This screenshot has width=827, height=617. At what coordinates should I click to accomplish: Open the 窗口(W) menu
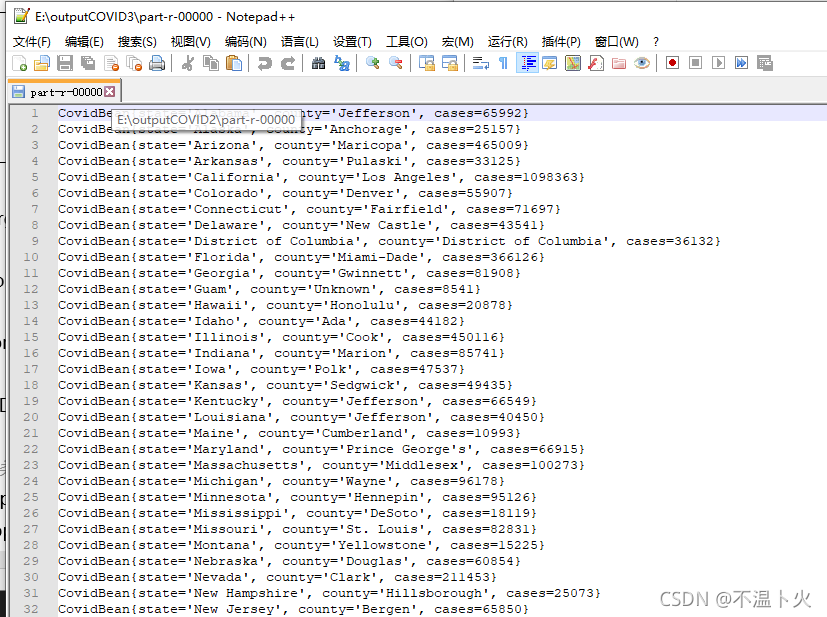pos(617,42)
